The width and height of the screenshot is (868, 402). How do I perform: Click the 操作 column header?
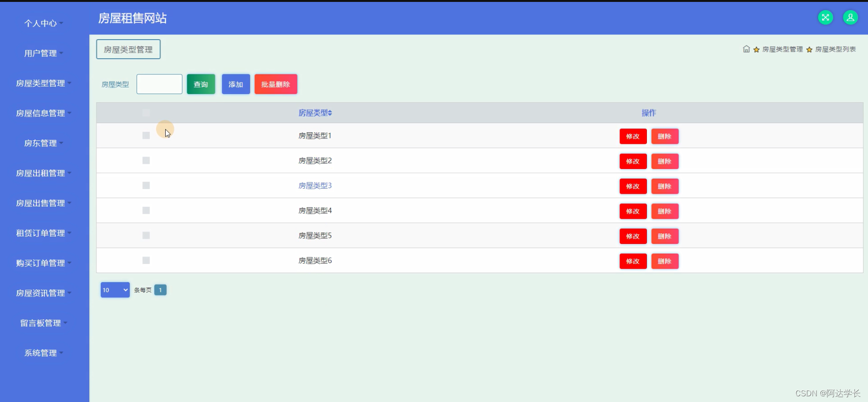649,113
